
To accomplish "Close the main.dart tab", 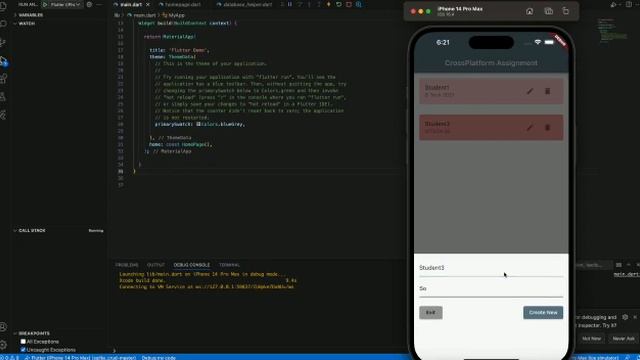I will (x=148, y=4).
